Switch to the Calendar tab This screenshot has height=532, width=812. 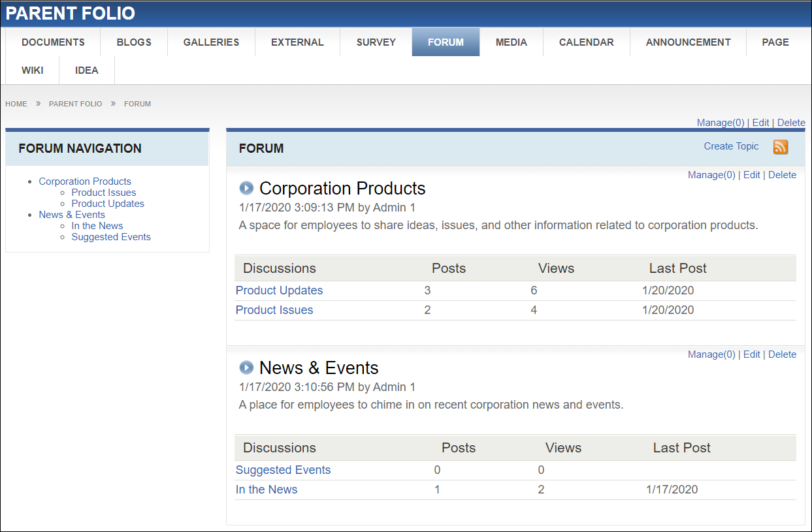tap(587, 42)
